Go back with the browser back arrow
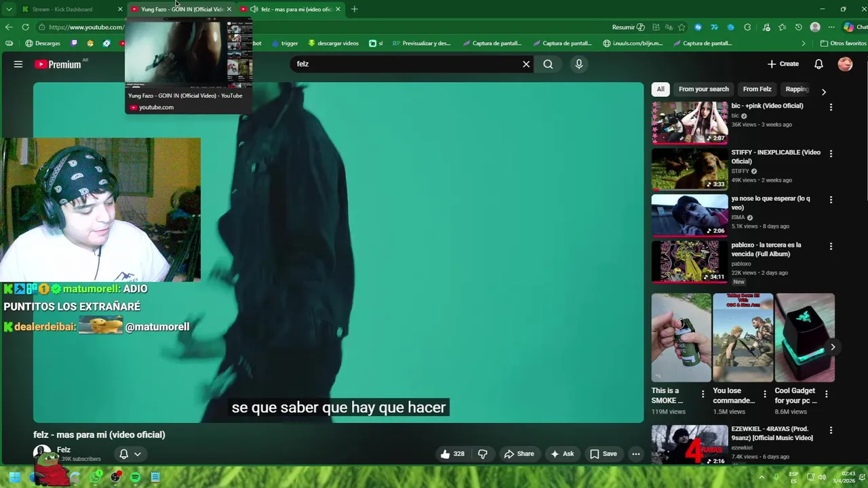The height and width of the screenshot is (488, 868). pyautogui.click(x=9, y=27)
